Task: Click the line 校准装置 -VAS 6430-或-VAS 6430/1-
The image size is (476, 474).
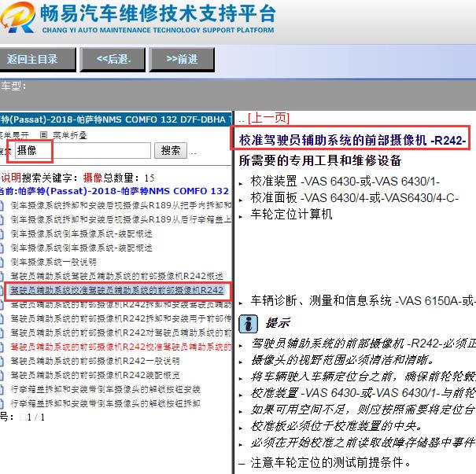Action: pos(345,182)
